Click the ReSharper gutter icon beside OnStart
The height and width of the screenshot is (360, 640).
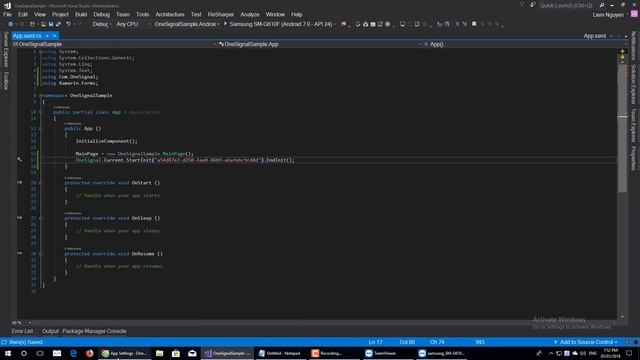[x=20, y=182]
